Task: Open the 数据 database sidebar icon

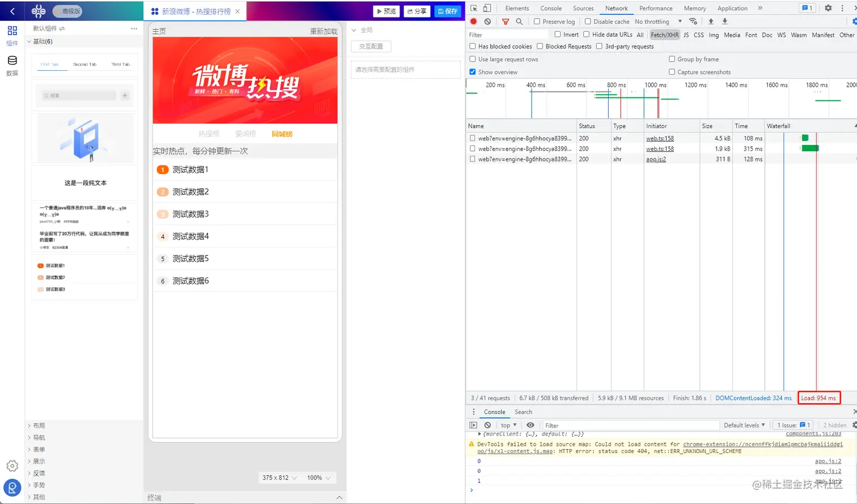Action: (12, 65)
